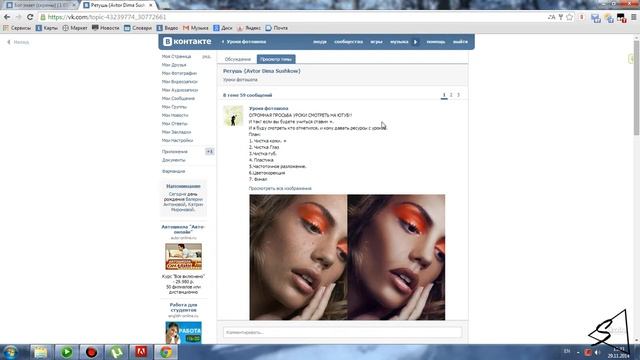
Task: Open Мои Друзья in the sidebar
Action: point(174,65)
